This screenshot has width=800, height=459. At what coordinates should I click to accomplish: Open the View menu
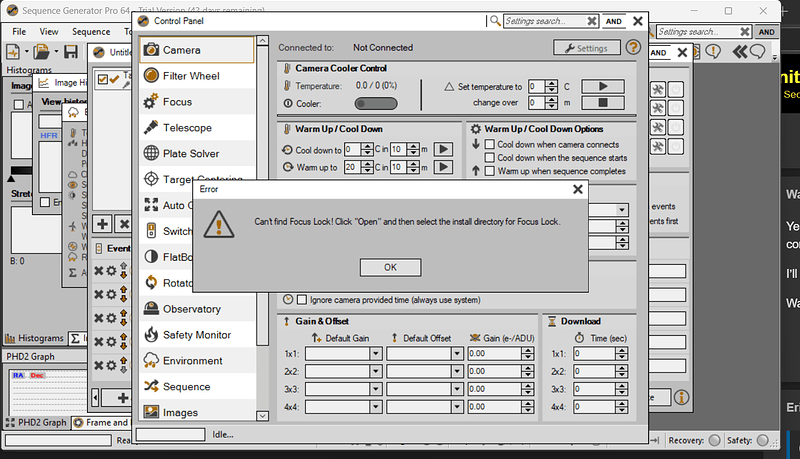point(49,32)
